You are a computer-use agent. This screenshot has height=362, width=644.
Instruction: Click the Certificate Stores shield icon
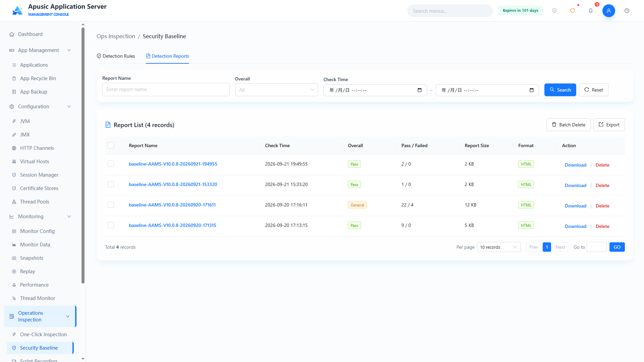pos(14,188)
